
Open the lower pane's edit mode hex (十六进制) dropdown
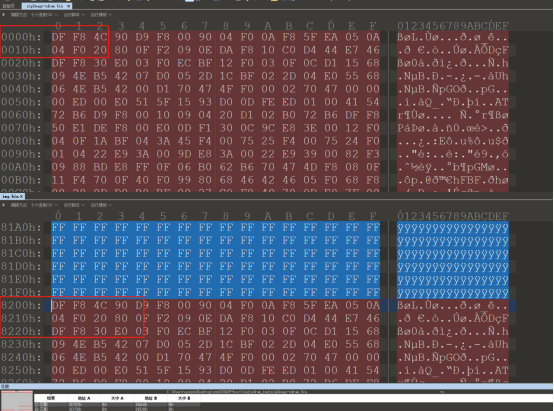(x=44, y=205)
